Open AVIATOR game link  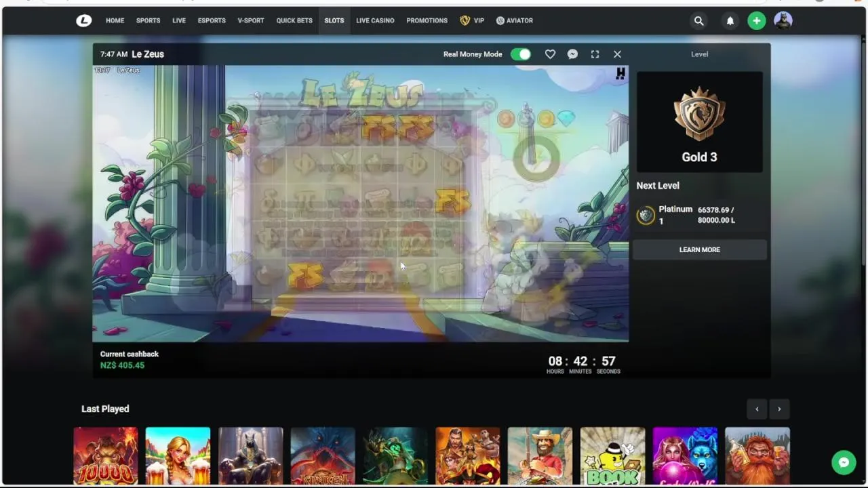click(519, 21)
